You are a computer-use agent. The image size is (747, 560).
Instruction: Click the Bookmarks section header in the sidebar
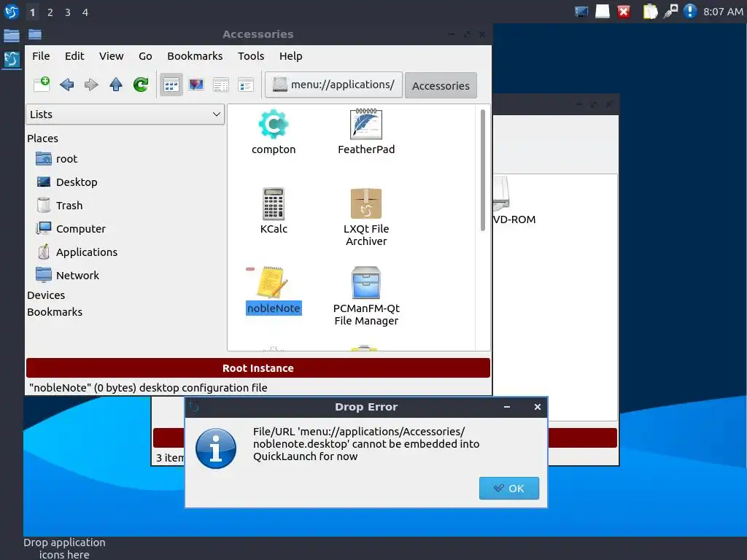pyautogui.click(x=55, y=312)
